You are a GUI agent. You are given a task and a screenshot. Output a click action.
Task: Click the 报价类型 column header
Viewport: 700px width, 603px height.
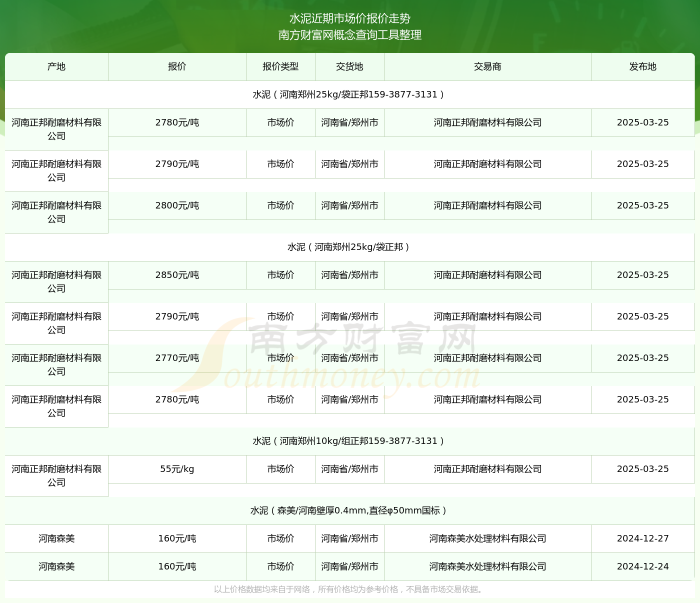[x=280, y=66]
